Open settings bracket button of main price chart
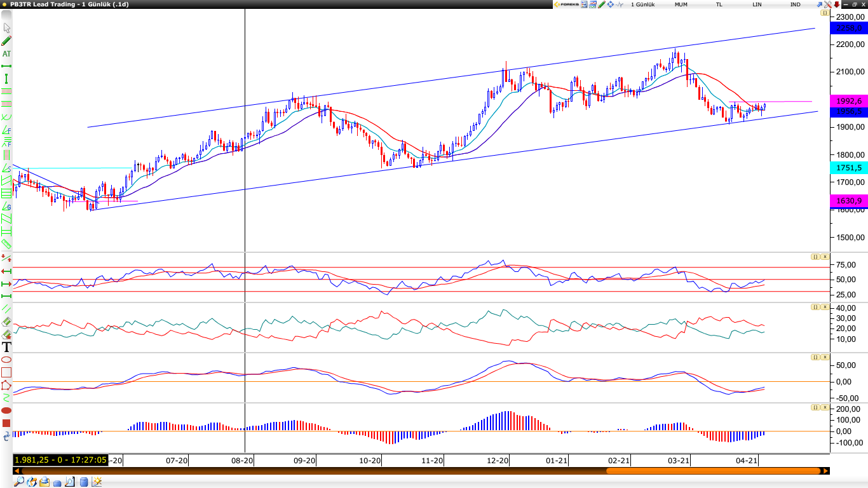 (824, 13)
